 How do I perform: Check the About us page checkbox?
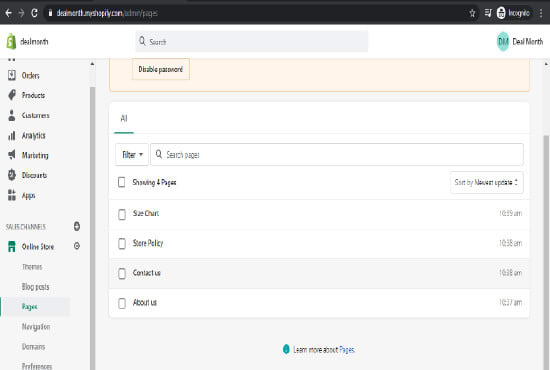point(122,303)
